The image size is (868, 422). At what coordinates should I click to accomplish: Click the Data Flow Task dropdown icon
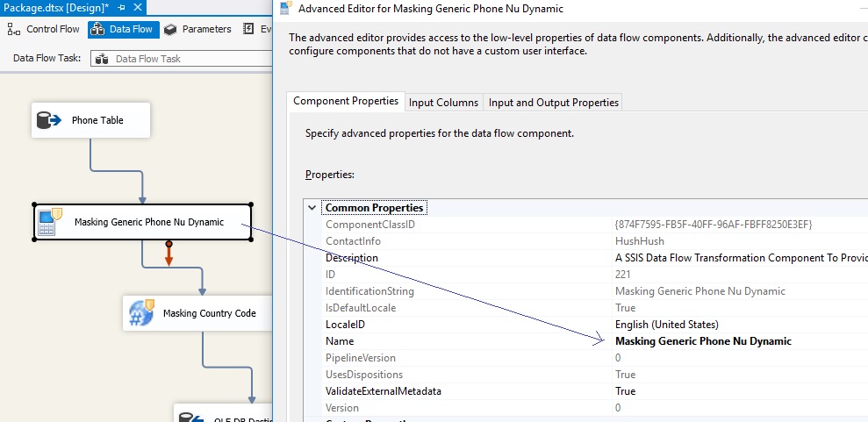[101, 59]
